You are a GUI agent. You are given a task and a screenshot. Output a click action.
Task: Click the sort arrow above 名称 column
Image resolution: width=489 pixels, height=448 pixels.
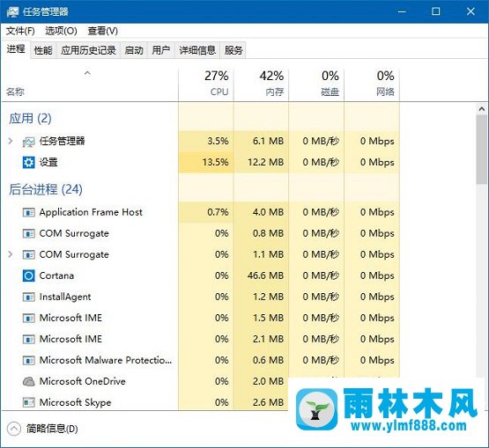click(x=87, y=73)
